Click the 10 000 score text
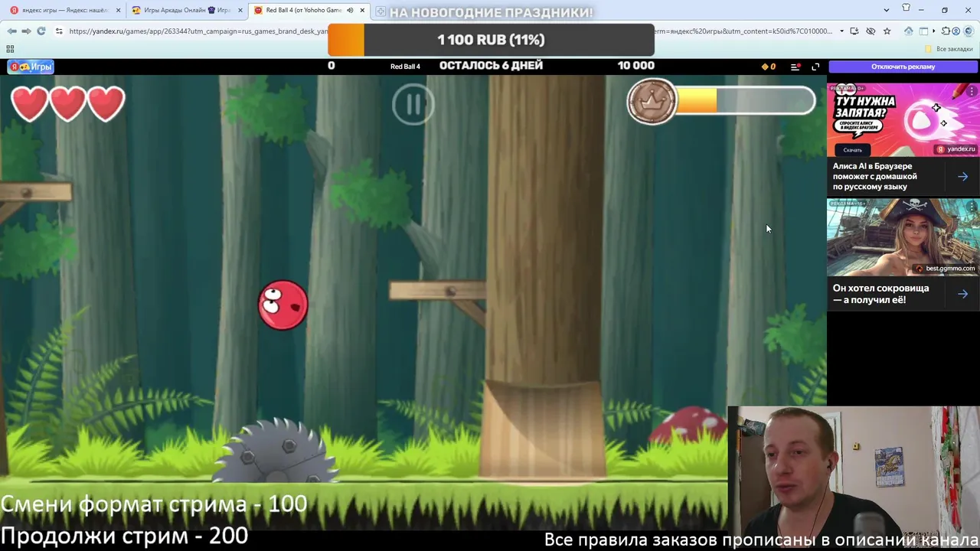The height and width of the screenshot is (551, 980). coord(635,66)
